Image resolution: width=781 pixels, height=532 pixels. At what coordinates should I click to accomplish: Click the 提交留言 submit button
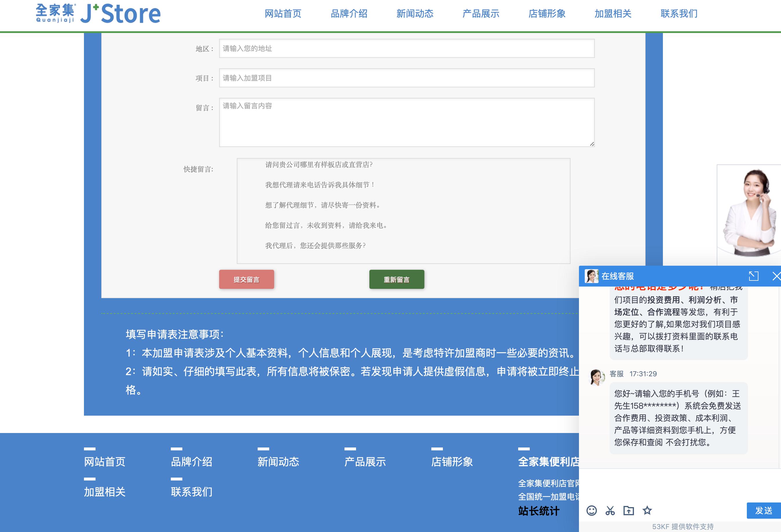246,279
